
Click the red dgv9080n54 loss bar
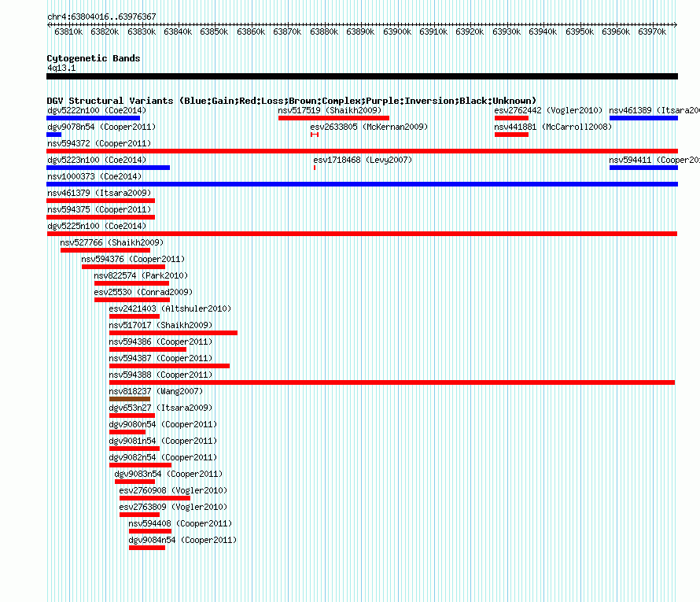[x=127, y=432]
